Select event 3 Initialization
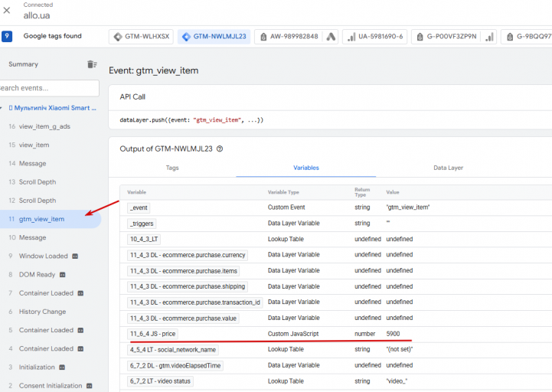Viewport: 552px width, 392px height. 51,367
